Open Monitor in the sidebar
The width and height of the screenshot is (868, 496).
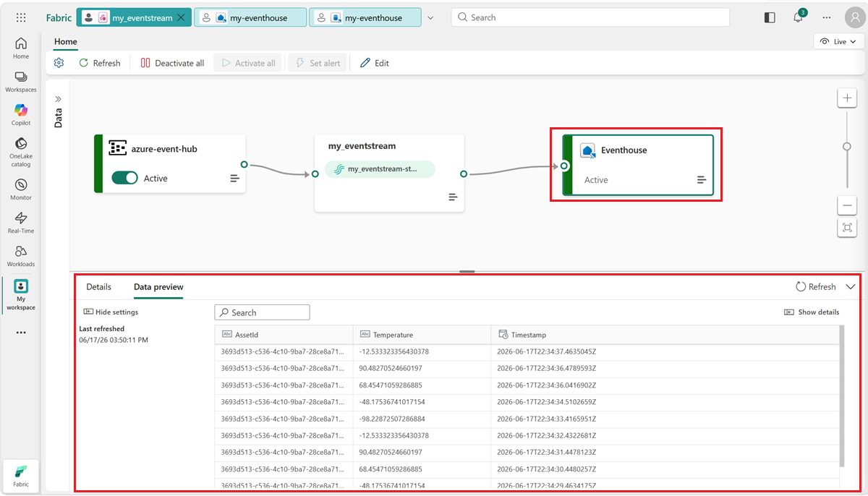click(21, 189)
